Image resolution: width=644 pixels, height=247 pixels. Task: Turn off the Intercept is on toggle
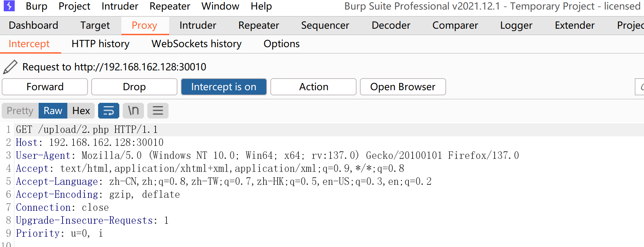[224, 87]
